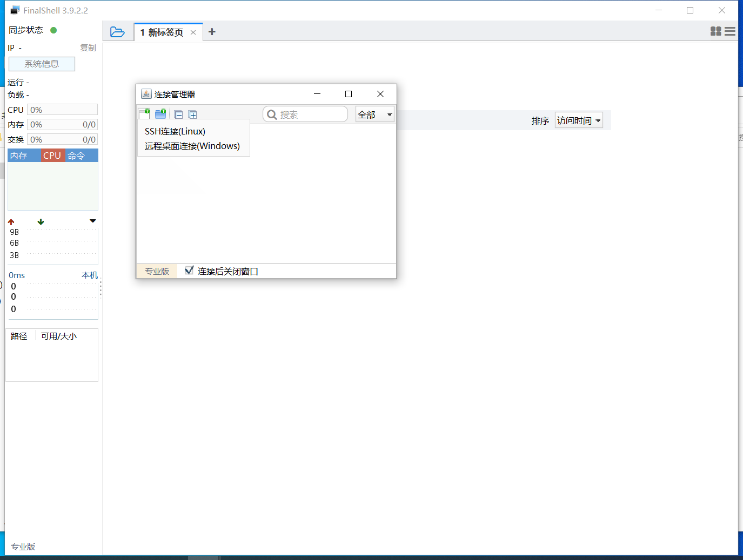Select 远程桌面连接(Windows) from the connection menu
Screen dimensions: 743x560
point(192,146)
